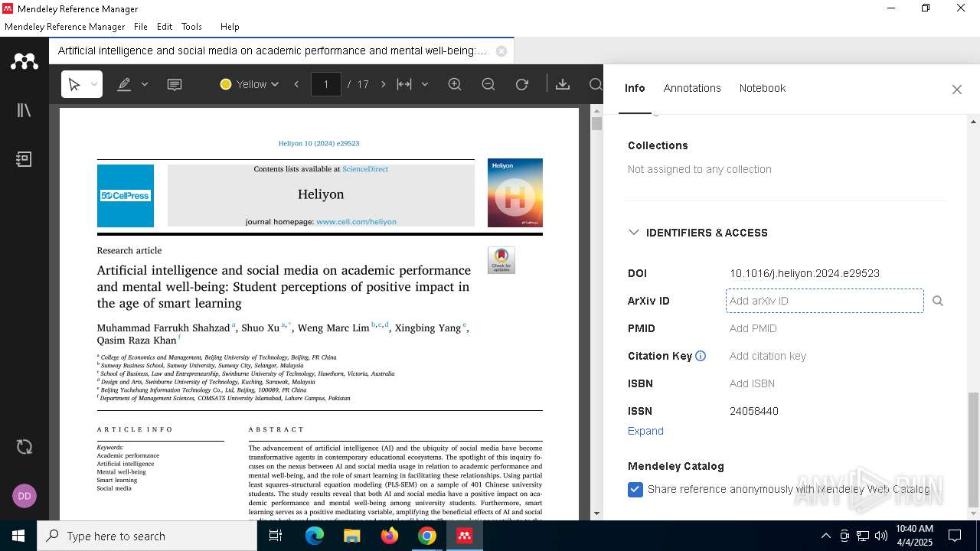Screen dimensions: 980x551
Task: Switch to the Notebook tab
Action: coord(763,88)
